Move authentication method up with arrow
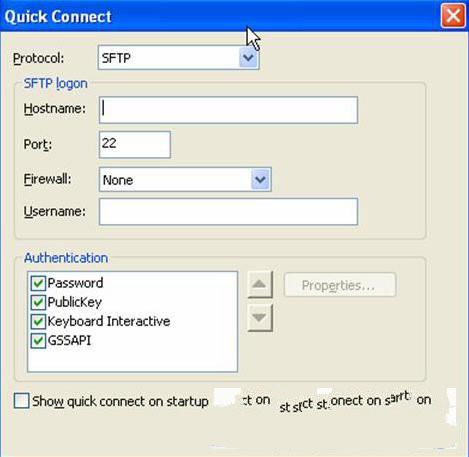Image resolution: width=469 pixels, height=457 pixels. pos(260,284)
